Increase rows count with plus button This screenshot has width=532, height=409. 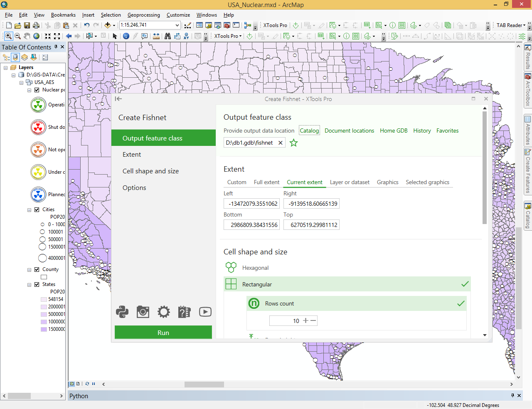[305, 320]
